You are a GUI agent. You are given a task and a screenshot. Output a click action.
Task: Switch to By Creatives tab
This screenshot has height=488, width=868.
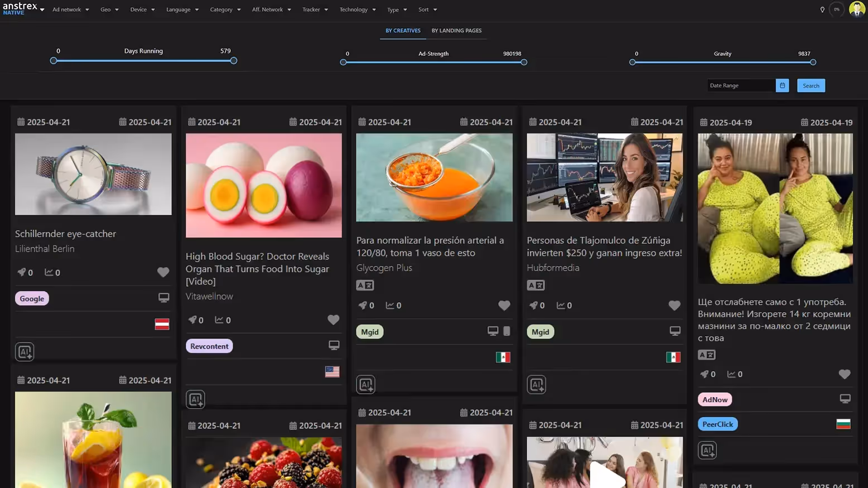pyautogui.click(x=403, y=31)
